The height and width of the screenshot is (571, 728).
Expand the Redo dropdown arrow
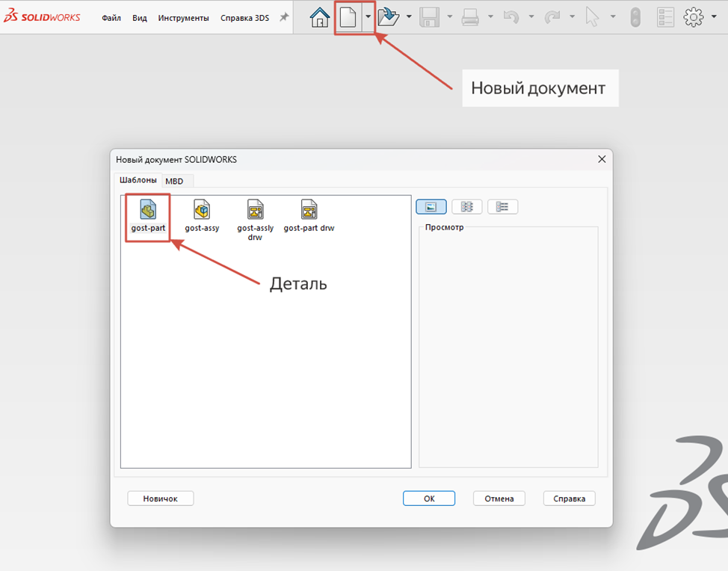(x=572, y=17)
